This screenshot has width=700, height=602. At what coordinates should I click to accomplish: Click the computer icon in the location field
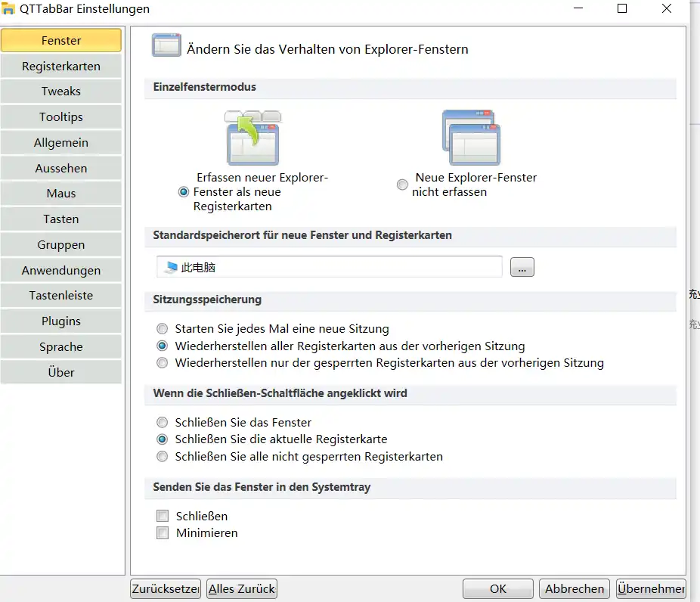[x=171, y=267]
